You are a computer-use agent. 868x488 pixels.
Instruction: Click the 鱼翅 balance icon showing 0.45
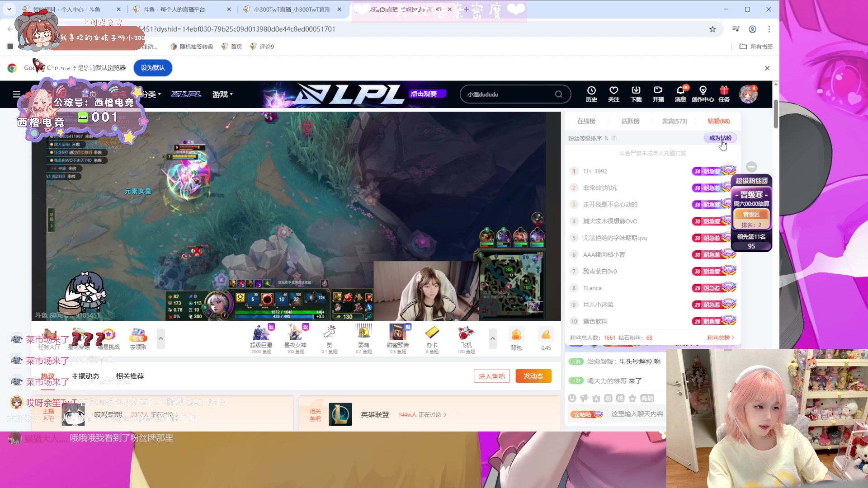point(546,339)
